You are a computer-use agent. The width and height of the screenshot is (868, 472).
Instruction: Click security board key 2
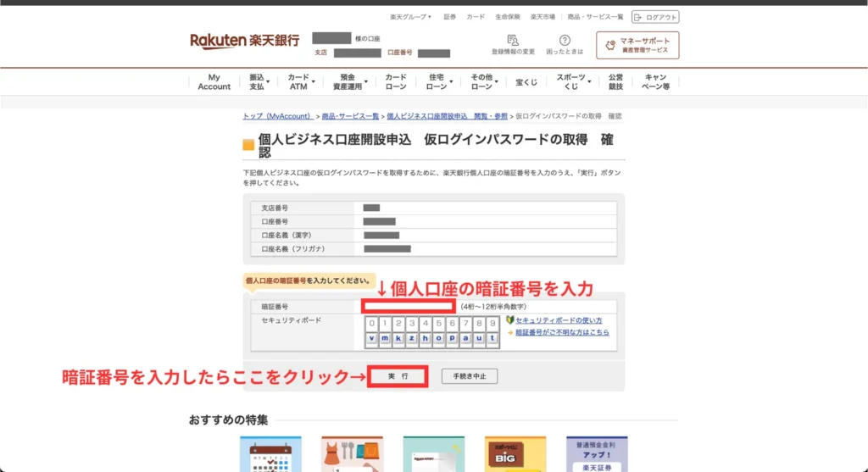(398, 323)
